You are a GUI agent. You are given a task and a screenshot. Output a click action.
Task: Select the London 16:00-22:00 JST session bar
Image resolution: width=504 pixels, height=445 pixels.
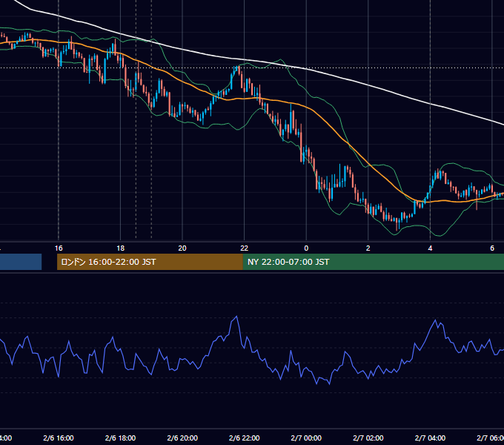click(x=150, y=262)
